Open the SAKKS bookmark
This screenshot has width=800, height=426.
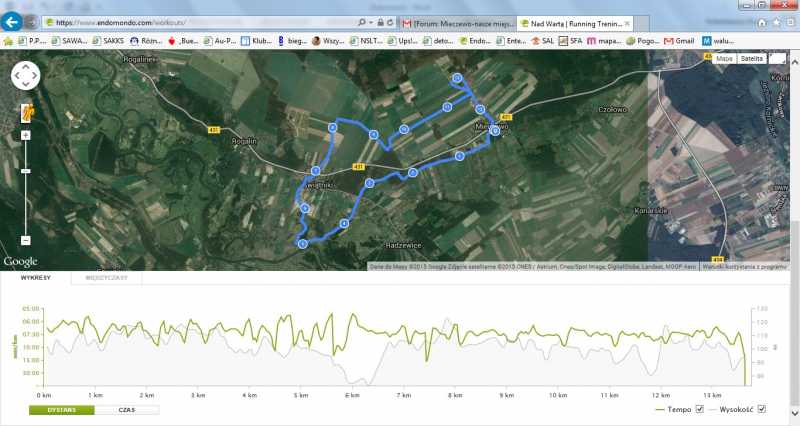[x=108, y=41]
